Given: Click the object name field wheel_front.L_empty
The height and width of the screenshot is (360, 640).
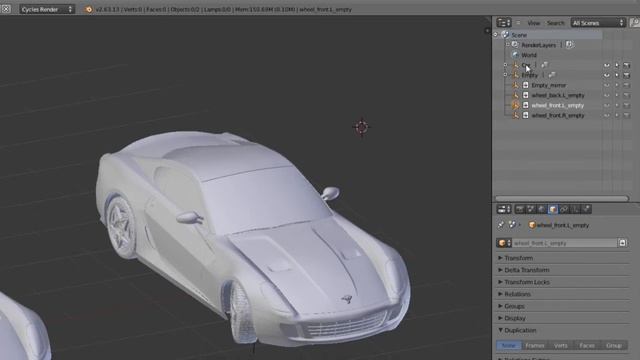Looking at the screenshot, I should [564, 243].
